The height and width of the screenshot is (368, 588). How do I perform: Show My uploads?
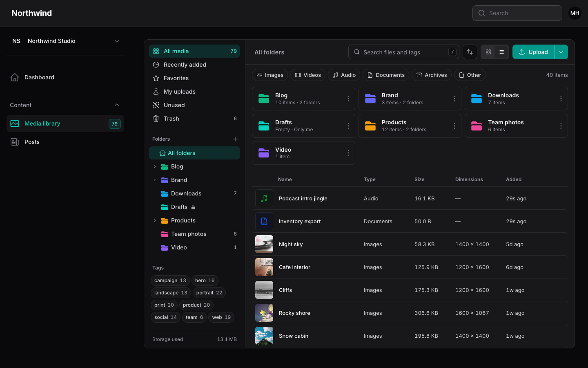point(194,92)
